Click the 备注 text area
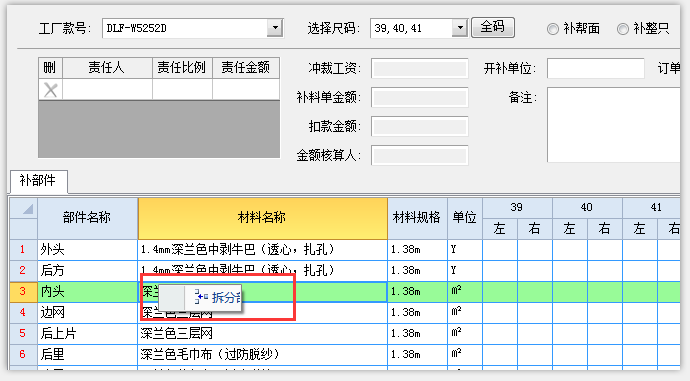This screenshot has height=381, width=690. (613, 125)
